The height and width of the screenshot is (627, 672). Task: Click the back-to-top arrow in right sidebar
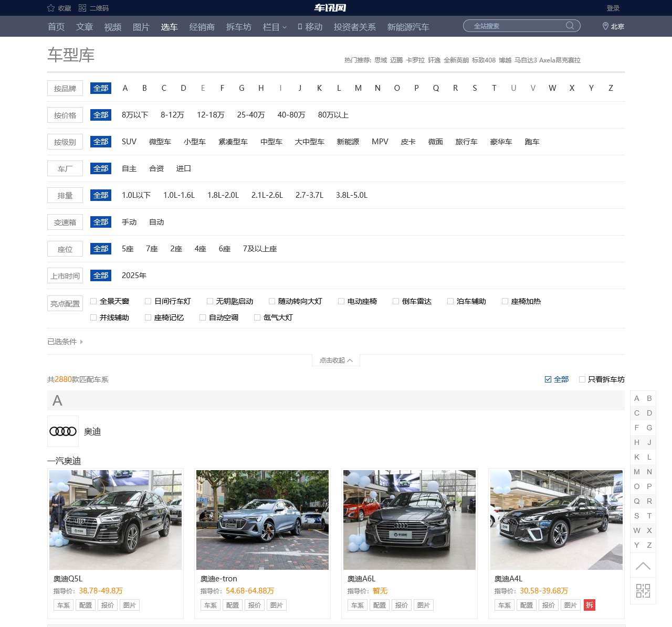(x=643, y=566)
